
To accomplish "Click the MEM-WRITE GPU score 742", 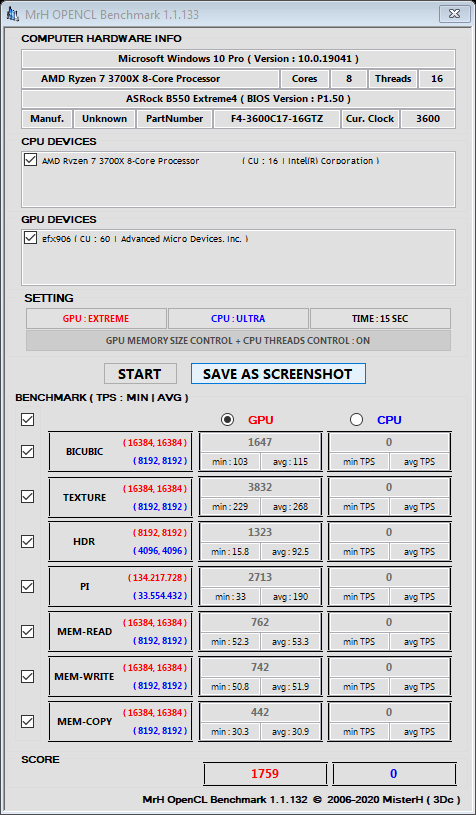I will tap(260, 667).
